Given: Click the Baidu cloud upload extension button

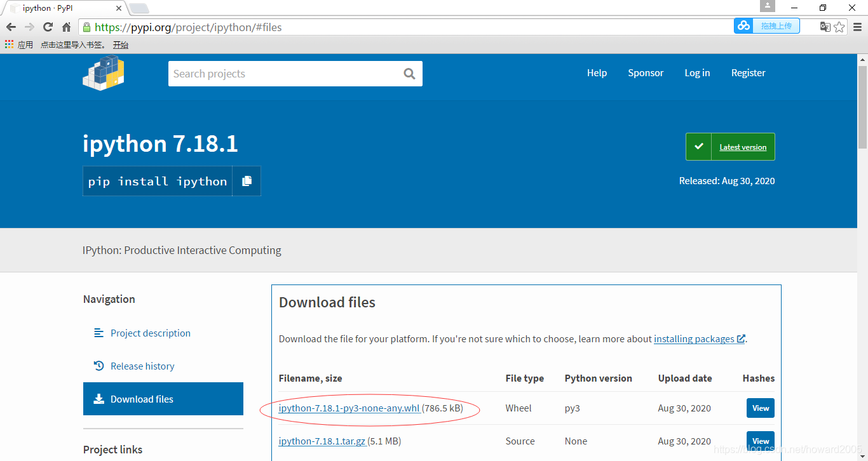Looking at the screenshot, I should (x=767, y=26).
